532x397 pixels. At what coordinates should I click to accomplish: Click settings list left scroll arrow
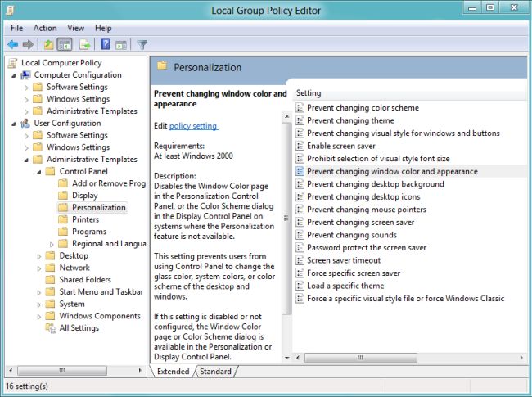click(x=298, y=358)
